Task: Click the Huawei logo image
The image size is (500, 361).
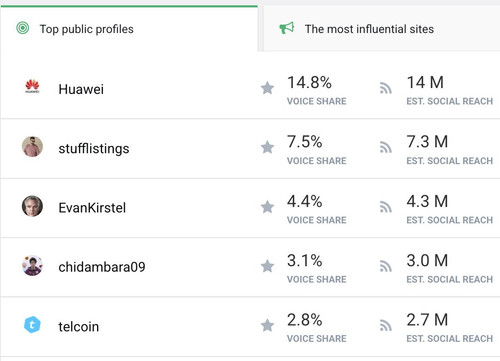Action: coord(32,86)
